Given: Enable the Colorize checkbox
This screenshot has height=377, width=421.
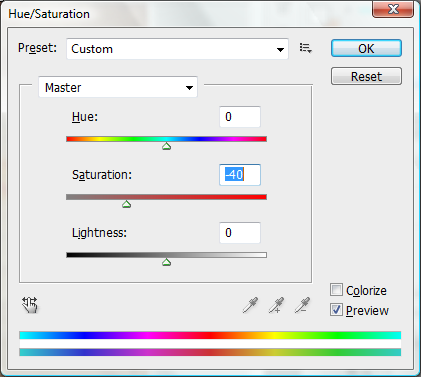Looking at the screenshot, I should (336, 290).
